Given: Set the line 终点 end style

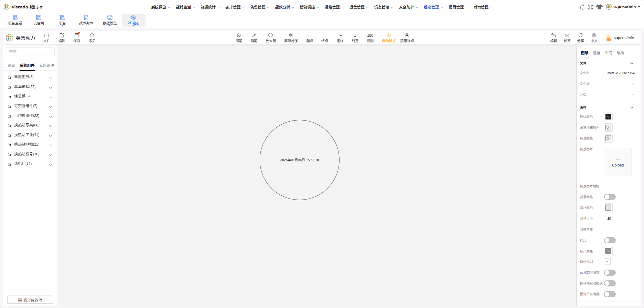Looking at the screenshot, I should click(325, 38).
